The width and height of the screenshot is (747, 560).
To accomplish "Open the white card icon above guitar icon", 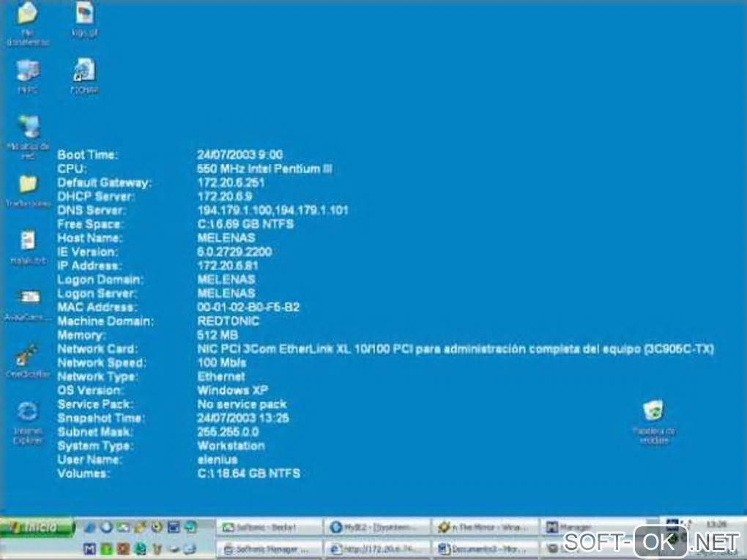I will coord(29,298).
